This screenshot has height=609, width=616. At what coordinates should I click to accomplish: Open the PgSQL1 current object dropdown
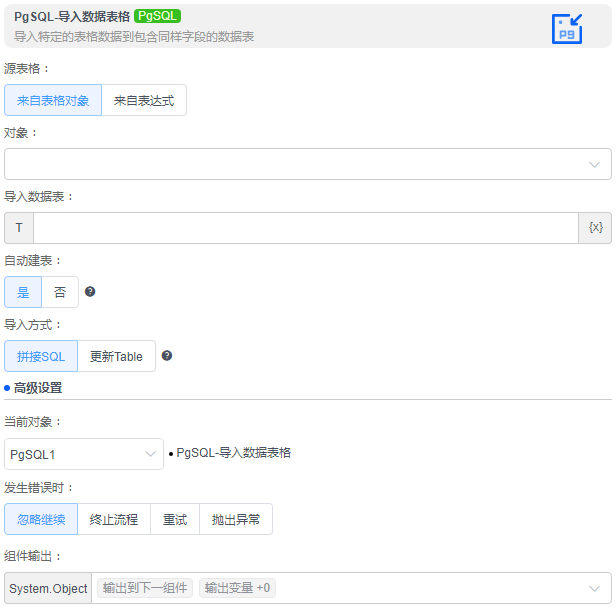click(84, 454)
